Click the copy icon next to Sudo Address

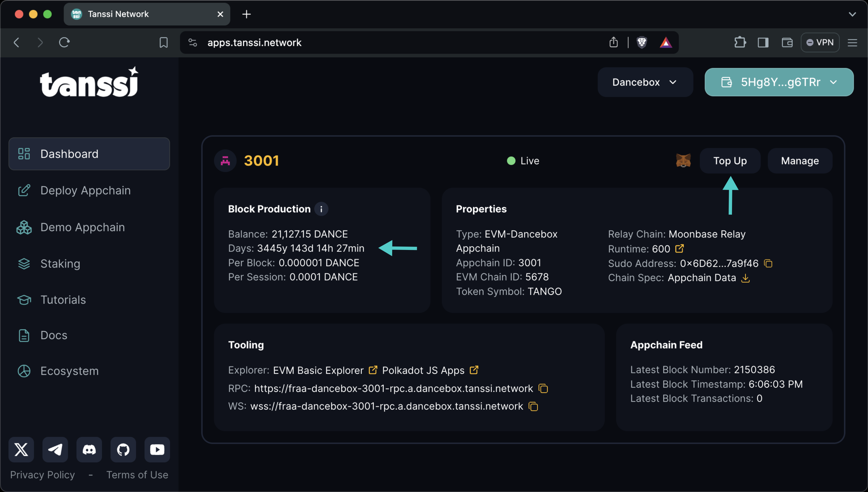tap(769, 263)
